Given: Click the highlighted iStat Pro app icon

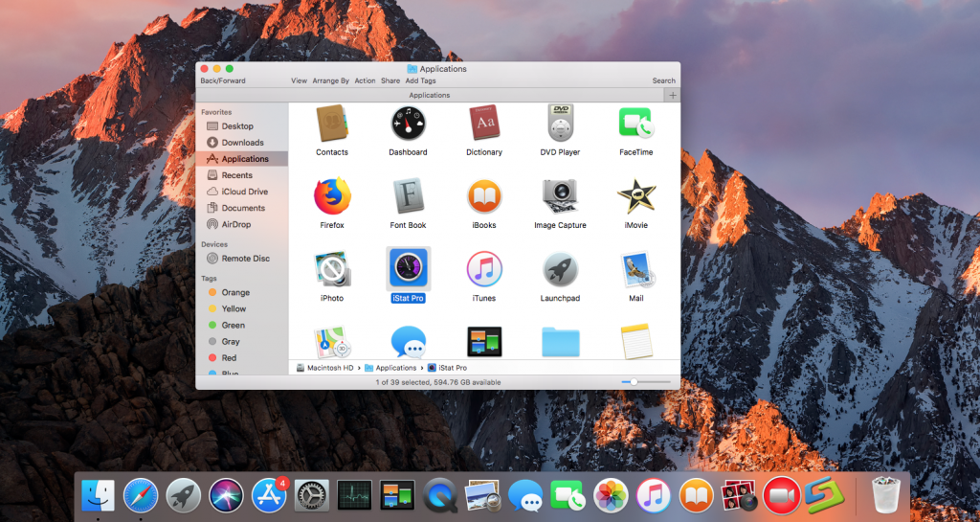Looking at the screenshot, I should pos(408,269).
